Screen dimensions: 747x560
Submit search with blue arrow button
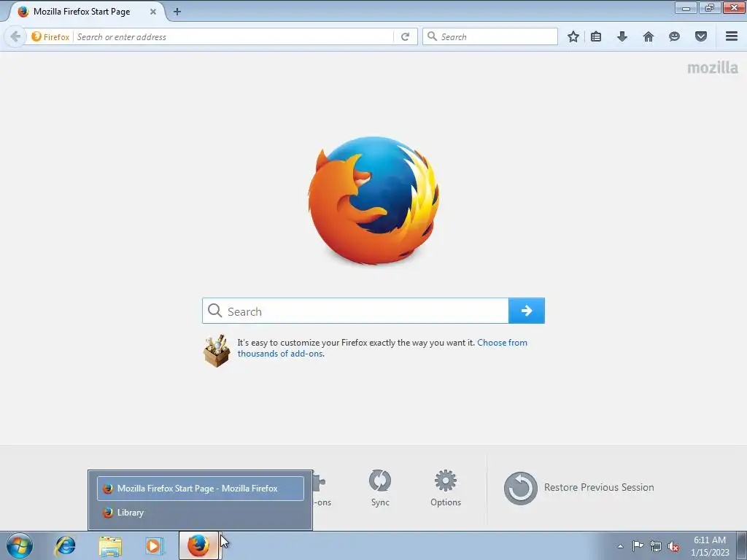coord(527,311)
